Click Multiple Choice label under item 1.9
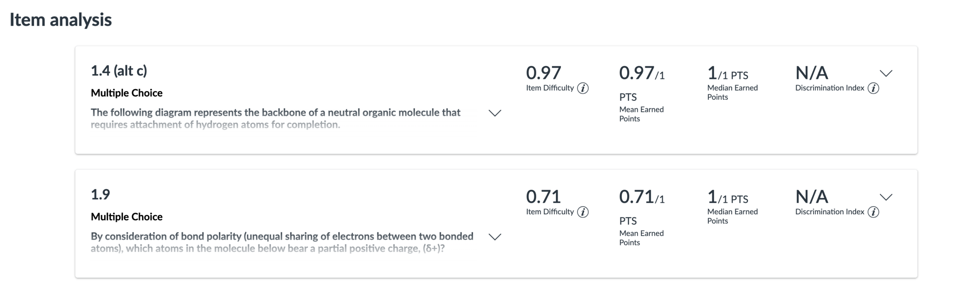Viewport: 980px width, 286px height. (x=126, y=217)
